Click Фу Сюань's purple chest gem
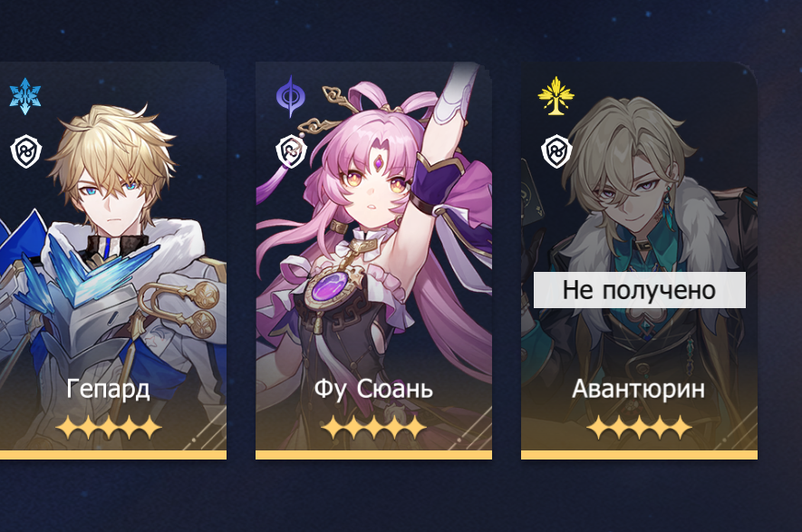This screenshot has width=802, height=532. (331, 285)
